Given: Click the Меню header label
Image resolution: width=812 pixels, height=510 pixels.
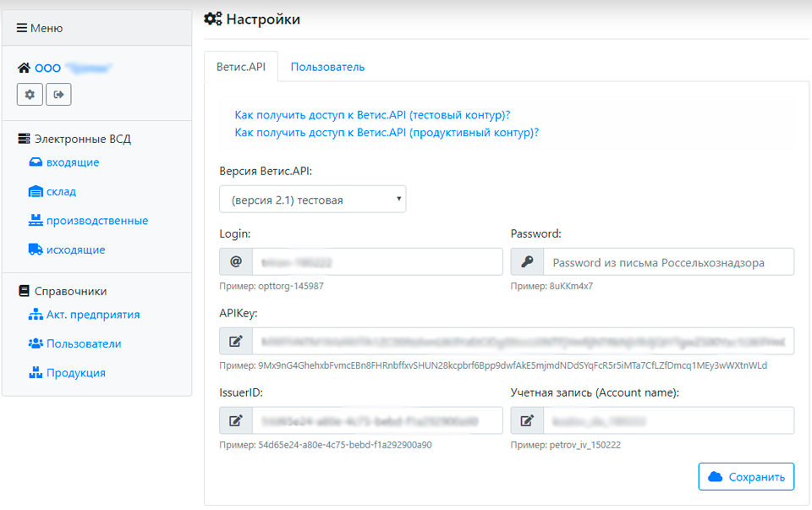Looking at the screenshot, I should click(x=47, y=28).
